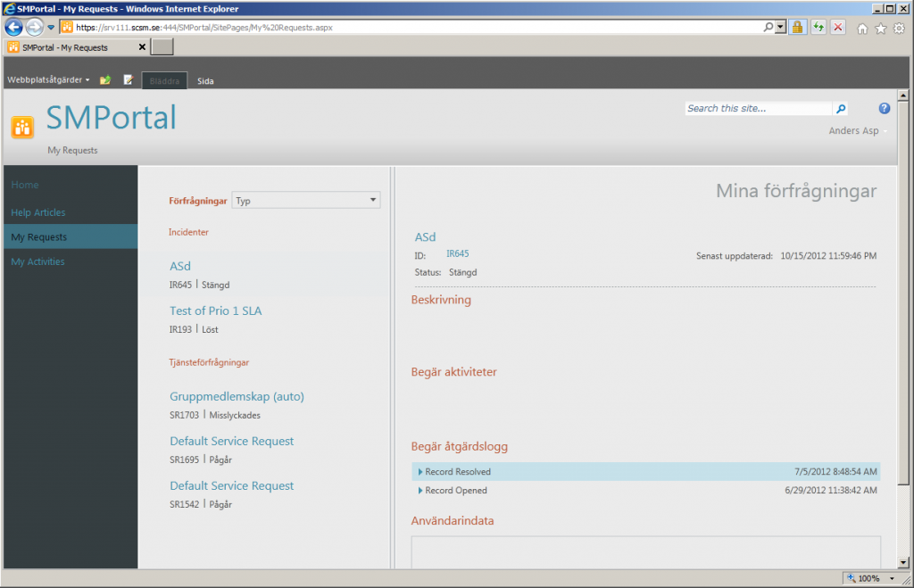Open the address bar autocomplete dropdown

point(780,27)
